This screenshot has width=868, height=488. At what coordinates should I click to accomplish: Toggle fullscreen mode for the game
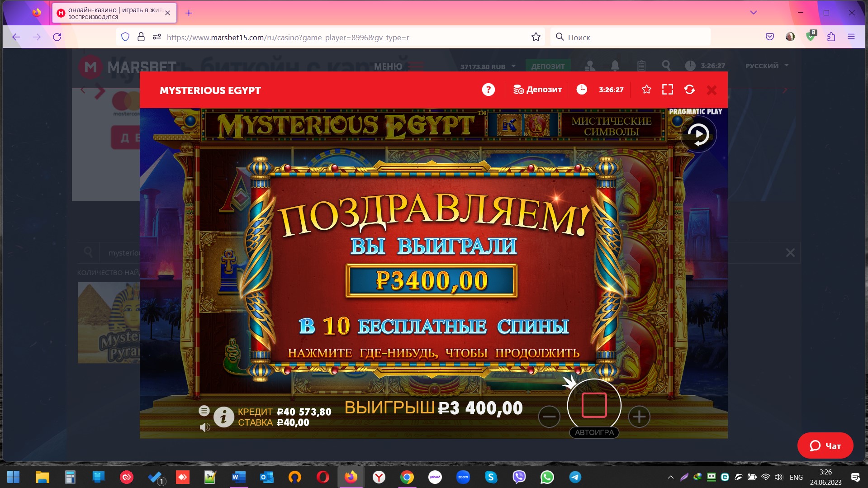668,90
